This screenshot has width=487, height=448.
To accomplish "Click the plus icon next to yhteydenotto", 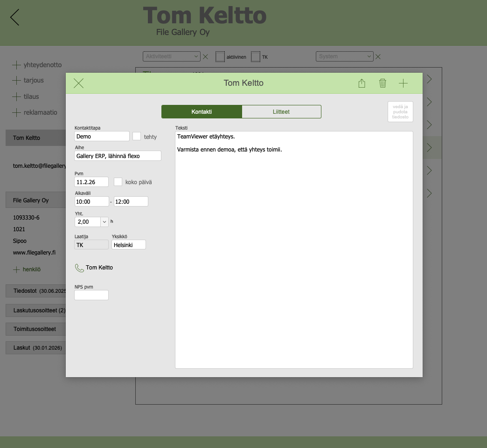I will tap(16, 65).
